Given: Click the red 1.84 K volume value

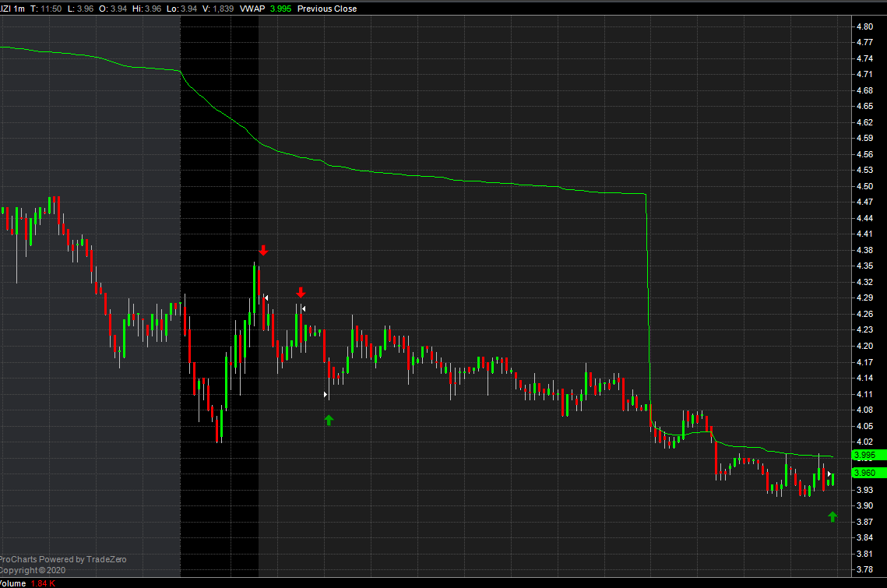Looking at the screenshot, I should (x=43, y=583).
